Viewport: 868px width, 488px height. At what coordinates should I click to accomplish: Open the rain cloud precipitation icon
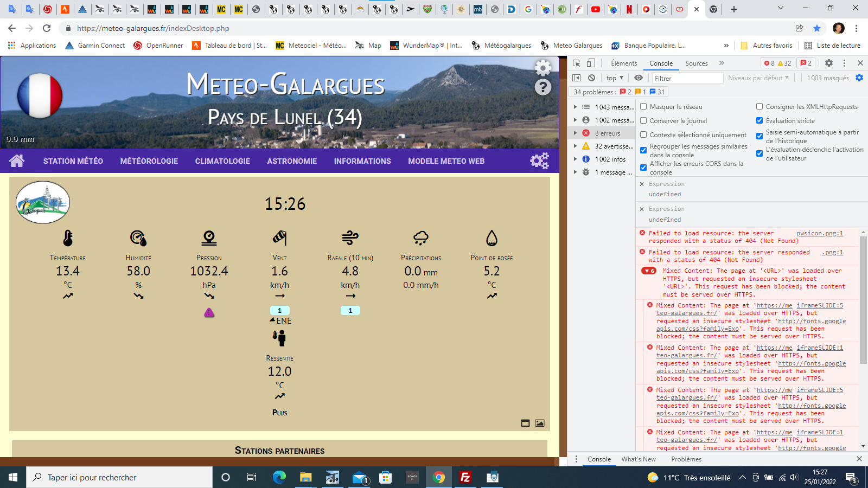pyautogui.click(x=421, y=237)
